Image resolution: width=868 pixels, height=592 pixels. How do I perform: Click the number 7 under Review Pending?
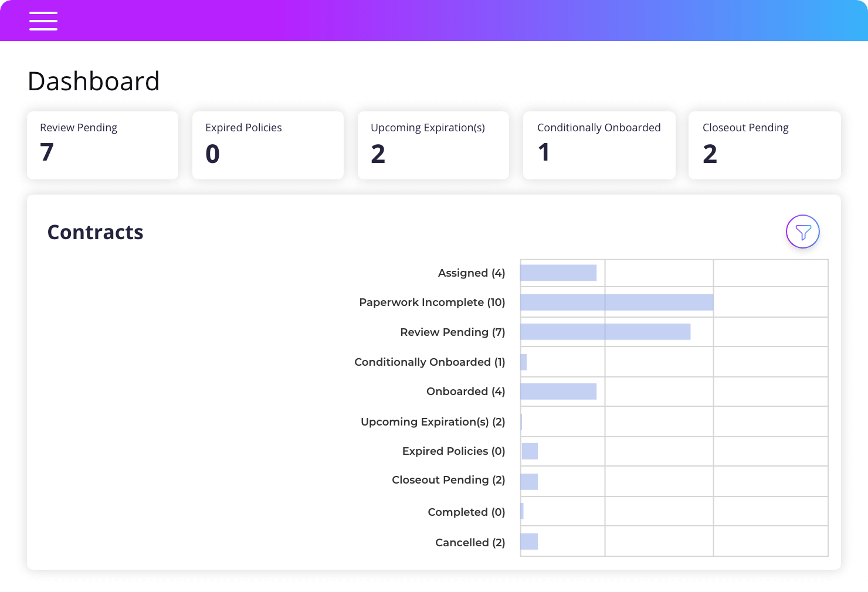tap(47, 152)
